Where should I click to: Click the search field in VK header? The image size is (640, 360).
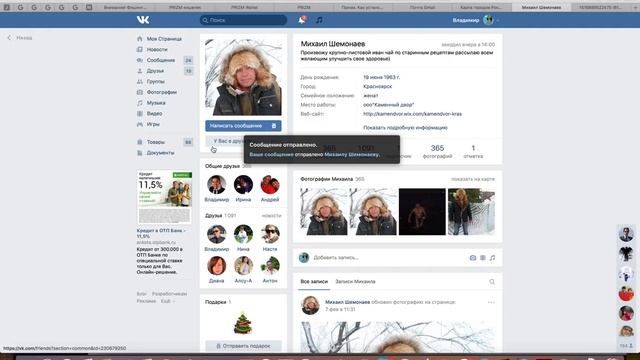[x=243, y=20]
